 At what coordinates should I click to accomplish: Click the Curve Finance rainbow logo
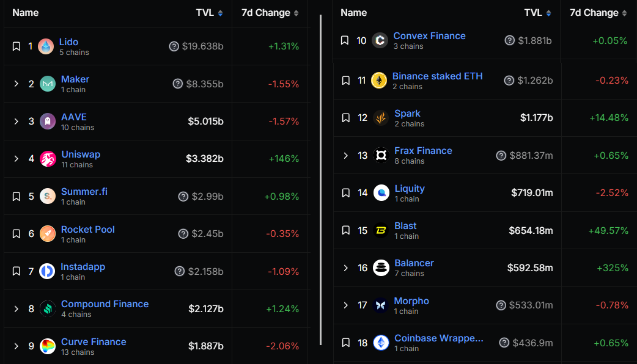coord(48,346)
